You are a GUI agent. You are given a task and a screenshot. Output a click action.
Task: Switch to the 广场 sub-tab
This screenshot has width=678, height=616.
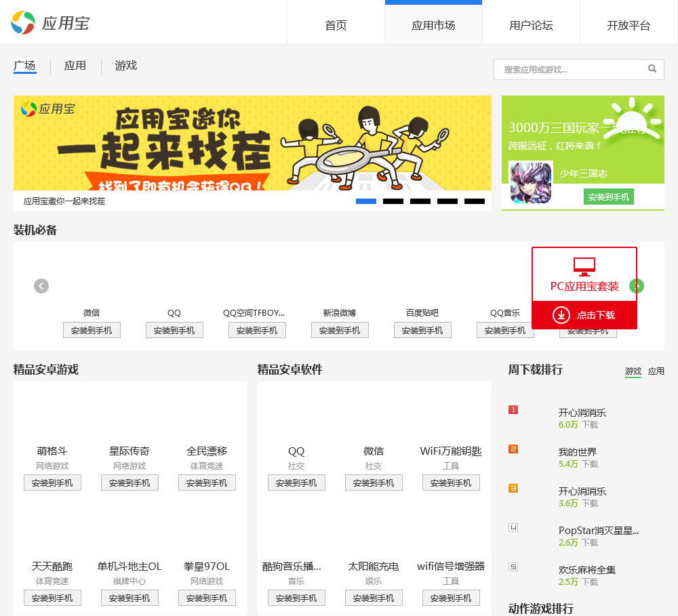tap(24, 66)
